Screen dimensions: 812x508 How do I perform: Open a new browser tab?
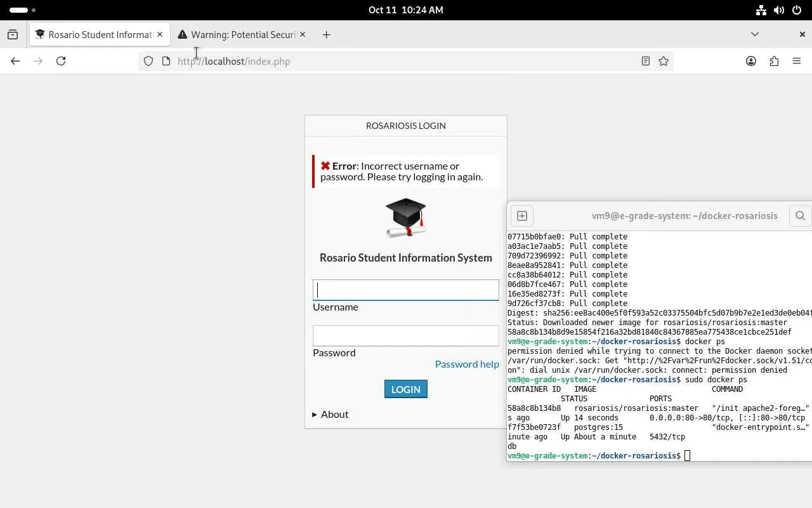point(326,35)
